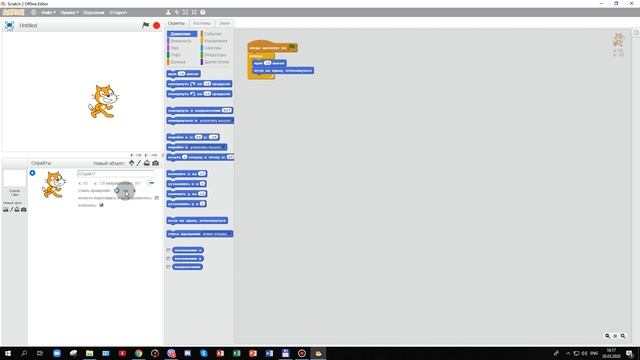Take a new backdrop photo with the camera
Image resolution: width=640 pixels, height=360 pixels.
pyautogui.click(x=24, y=209)
